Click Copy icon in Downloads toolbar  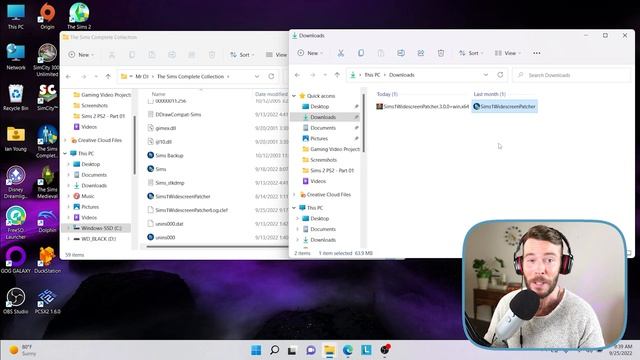coord(361,53)
